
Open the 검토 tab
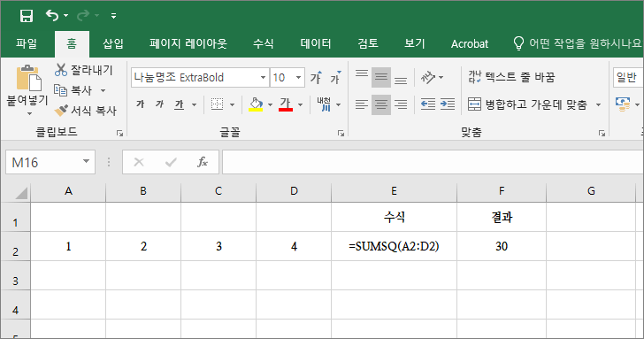[x=368, y=43]
